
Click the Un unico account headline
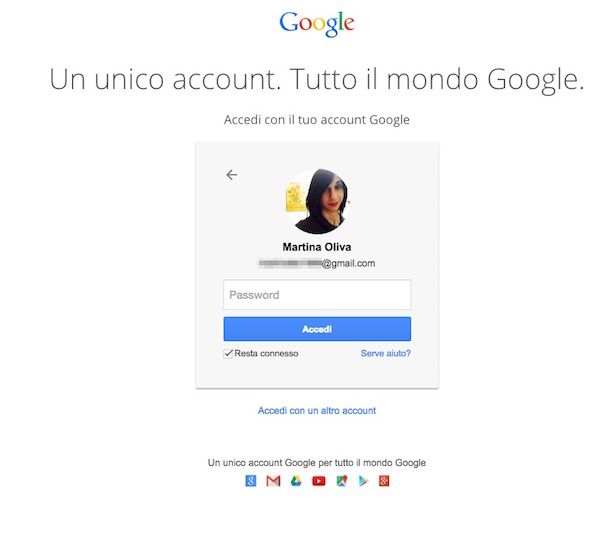tap(317, 80)
